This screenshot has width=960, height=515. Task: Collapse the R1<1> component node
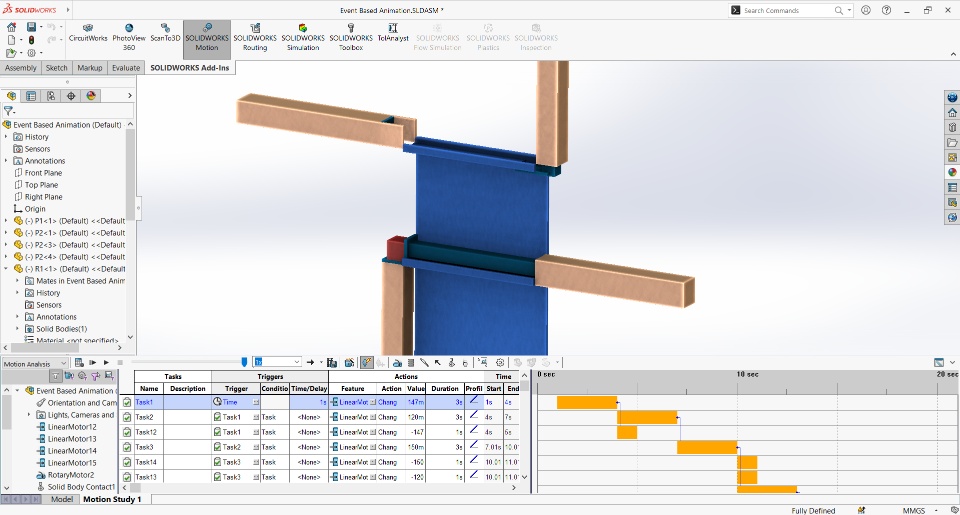[x=6, y=269]
